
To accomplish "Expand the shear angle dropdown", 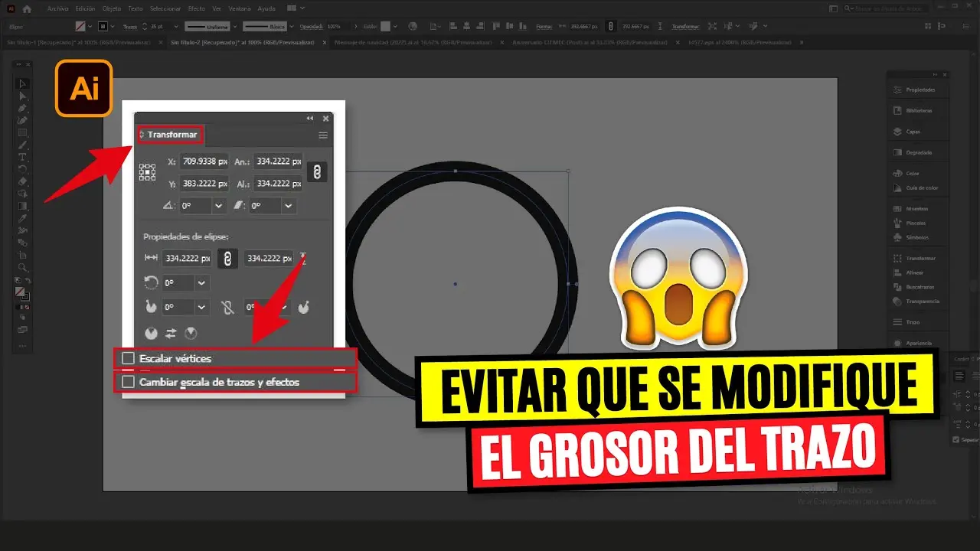I will pos(288,206).
